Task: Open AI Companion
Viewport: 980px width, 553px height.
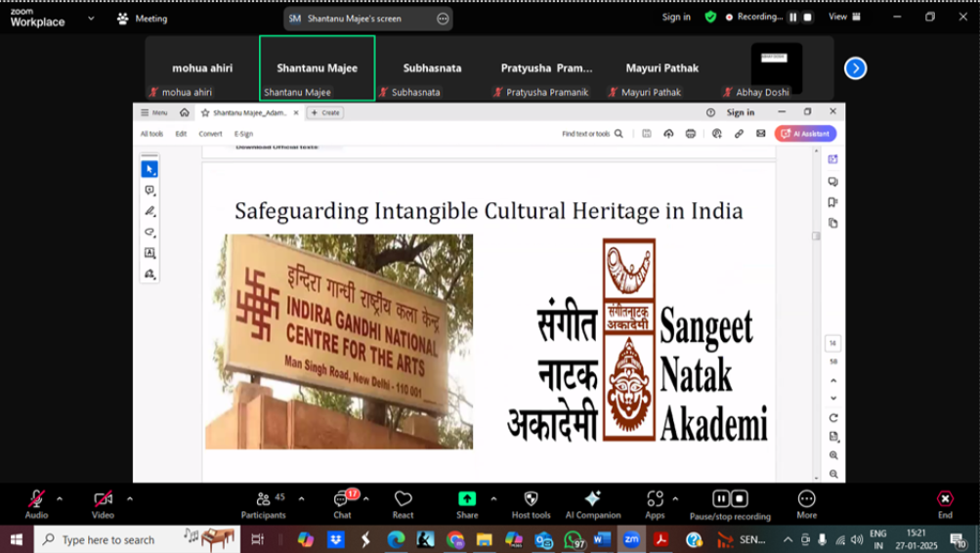Action: (593, 503)
